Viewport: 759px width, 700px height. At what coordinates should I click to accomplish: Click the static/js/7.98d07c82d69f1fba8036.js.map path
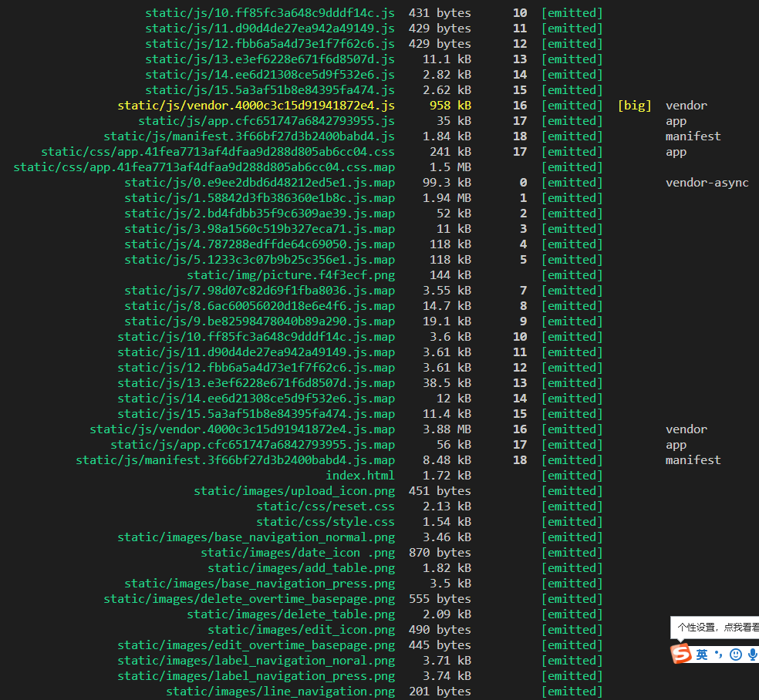259,291
